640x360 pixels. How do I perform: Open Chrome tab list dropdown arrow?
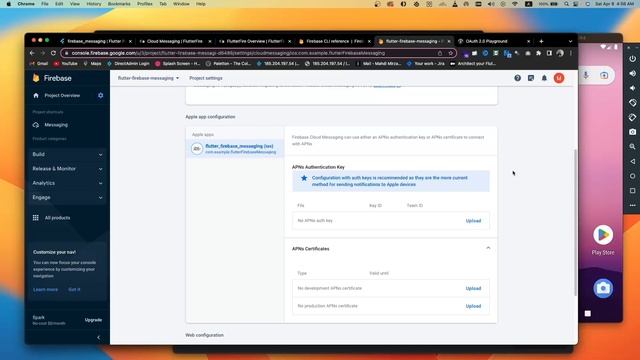(x=570, y=41)
